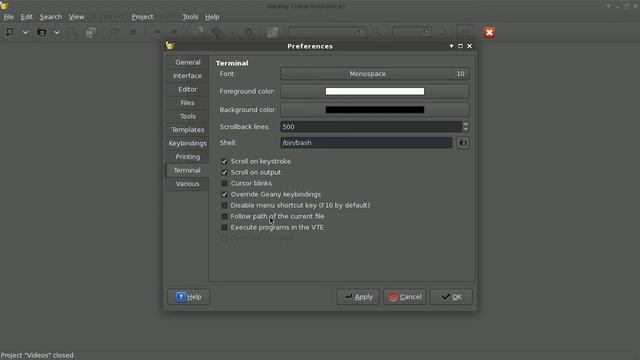Switch to the Templates preferences tab
Viewport: 640px width, 360px height.
(188, 130)
